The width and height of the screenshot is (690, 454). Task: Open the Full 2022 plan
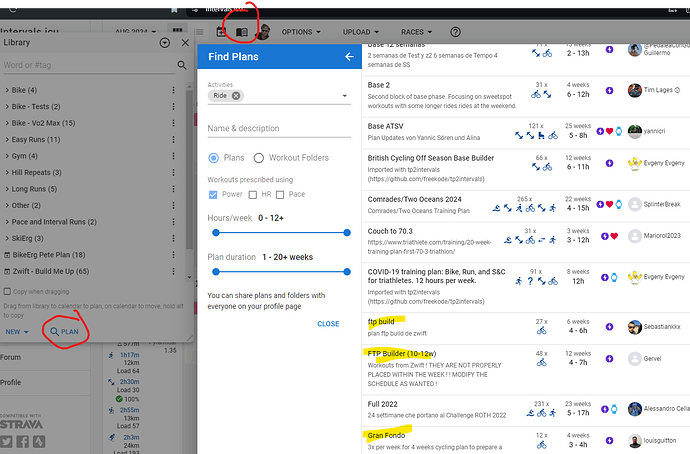(382, 404)
